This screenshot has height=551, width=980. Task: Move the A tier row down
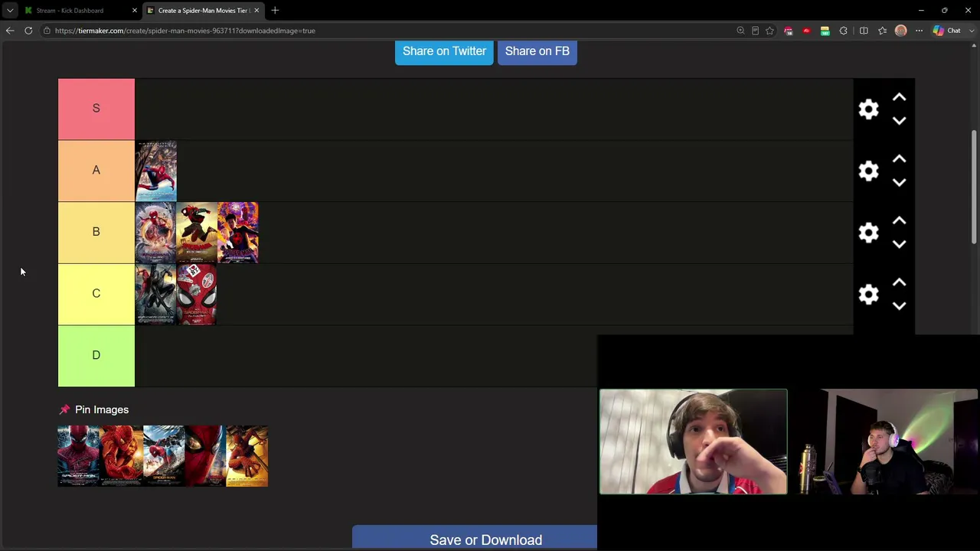pyautogui.click(x=900, y=183)
